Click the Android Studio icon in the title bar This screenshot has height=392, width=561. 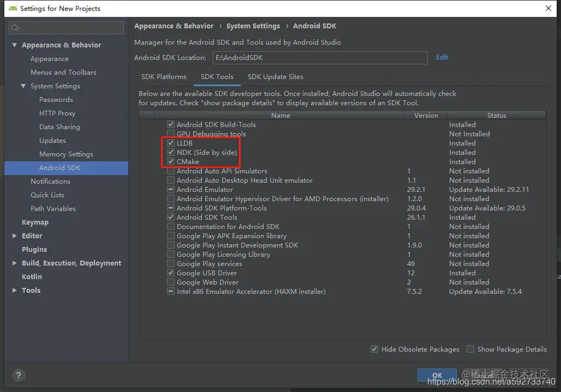click(x=13, y=8)
